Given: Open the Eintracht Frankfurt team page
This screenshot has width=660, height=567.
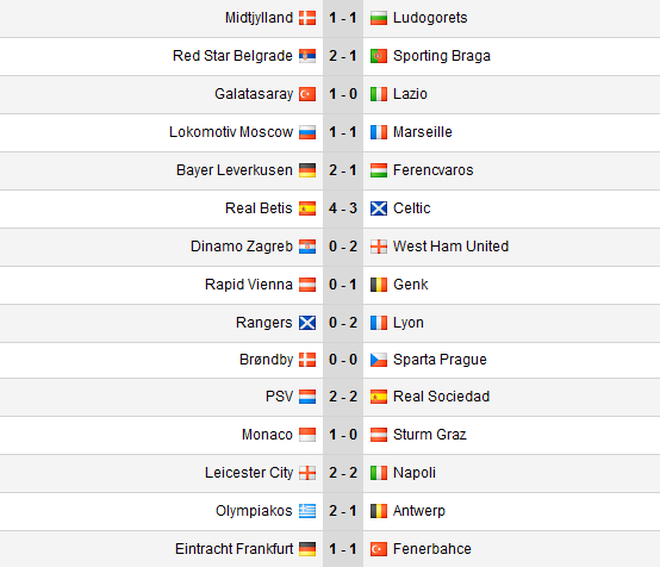Looking at the screenshot, I should [x=234, y=549].
